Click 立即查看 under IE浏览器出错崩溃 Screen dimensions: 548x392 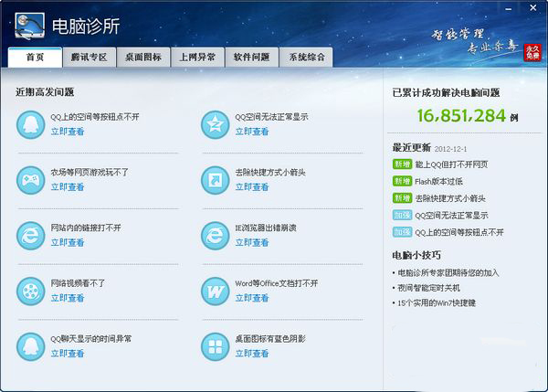252,242
